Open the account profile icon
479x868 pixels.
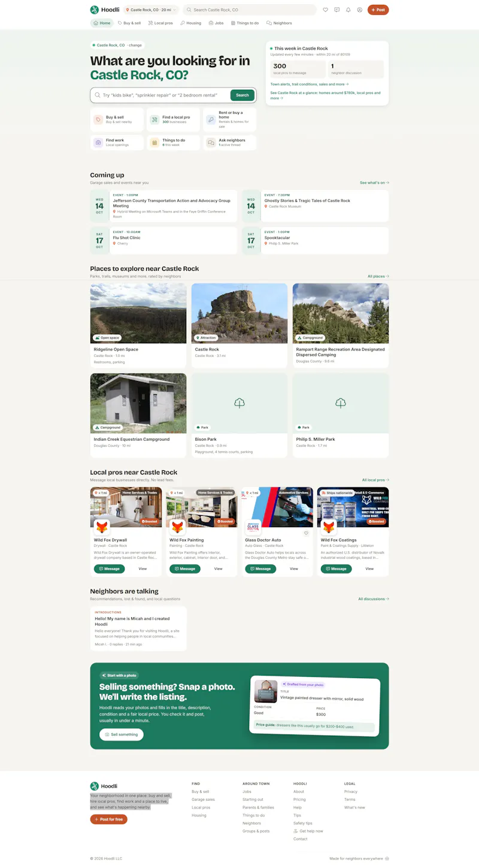[x=360, y=10]
